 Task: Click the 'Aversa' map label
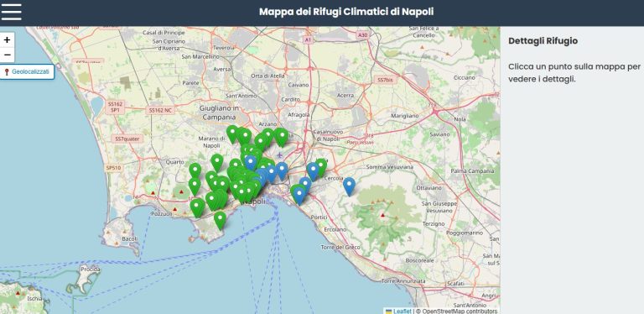(x=222, y=70)
